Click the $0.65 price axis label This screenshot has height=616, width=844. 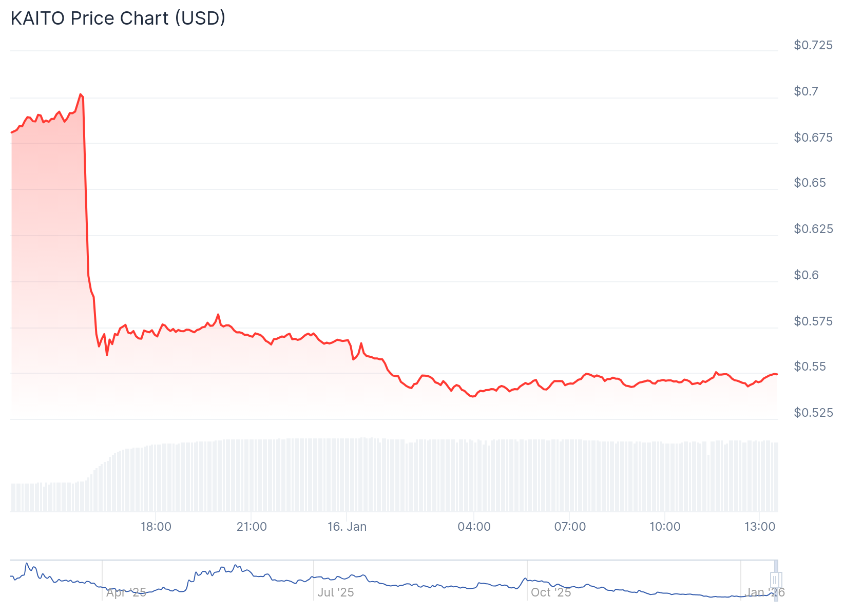(810, 183)
